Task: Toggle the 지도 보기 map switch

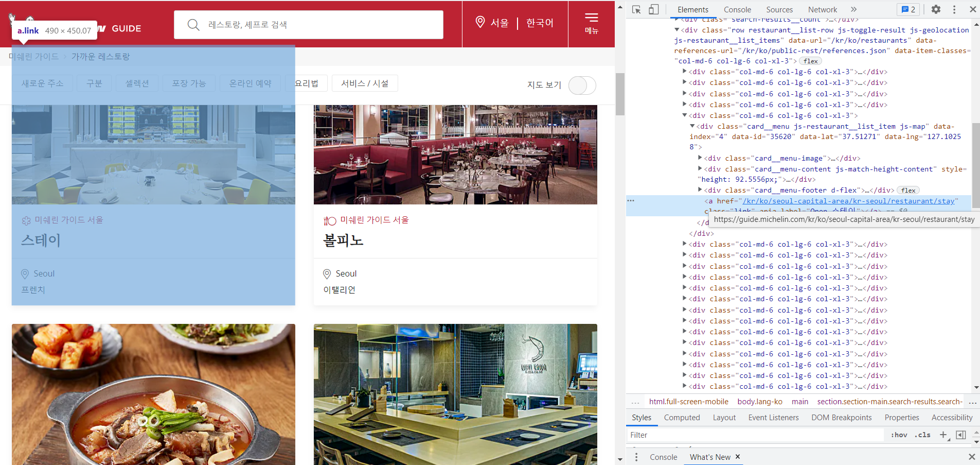Action: tap(582, 85)
